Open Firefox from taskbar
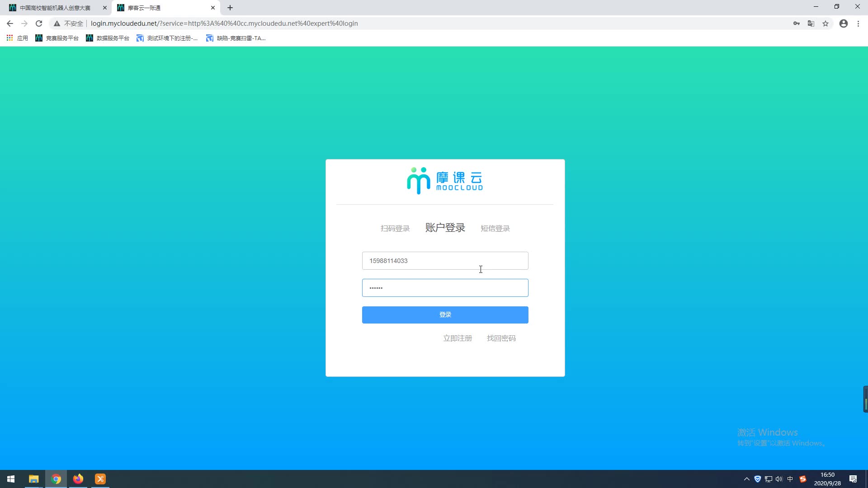 click(78, 479)
